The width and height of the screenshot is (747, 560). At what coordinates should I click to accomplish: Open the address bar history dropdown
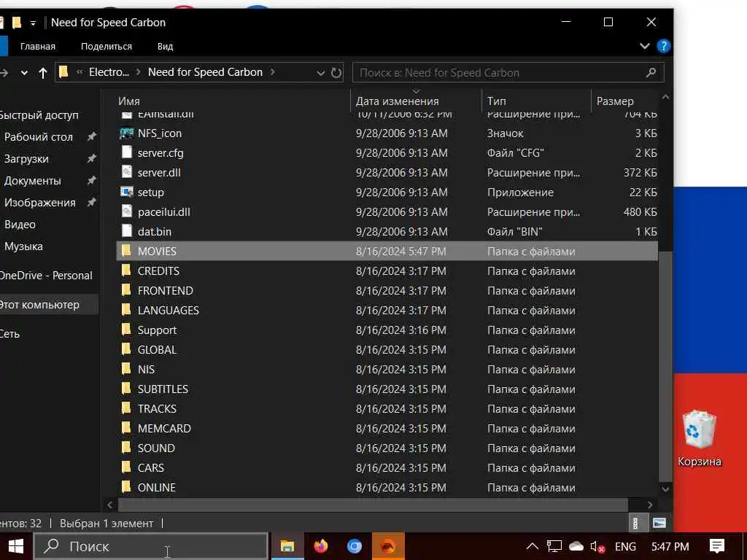point(321,73)
